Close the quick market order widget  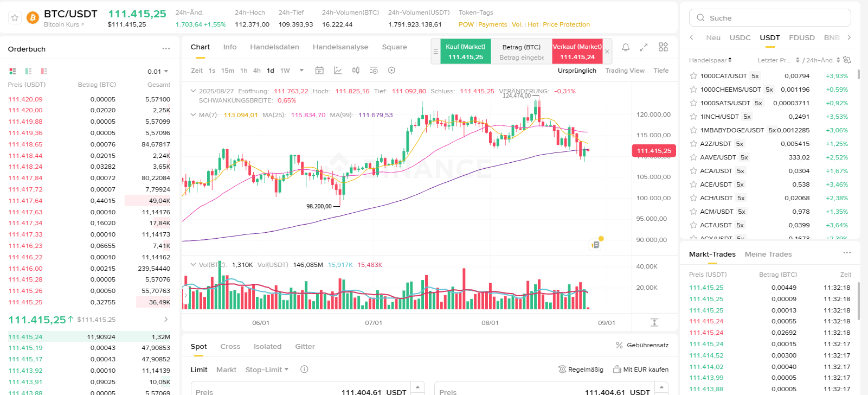point(607,52)
